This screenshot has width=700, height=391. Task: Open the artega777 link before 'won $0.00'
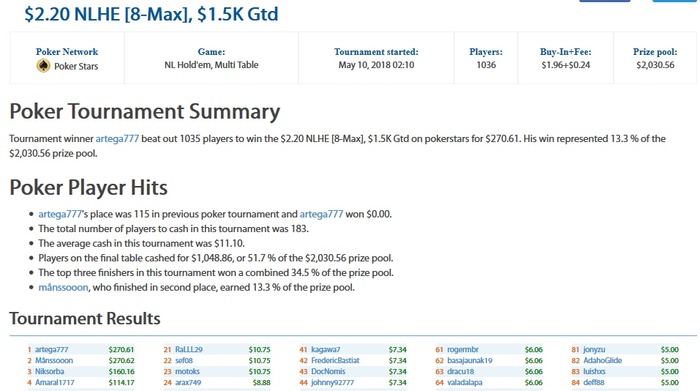coord(321,214)
